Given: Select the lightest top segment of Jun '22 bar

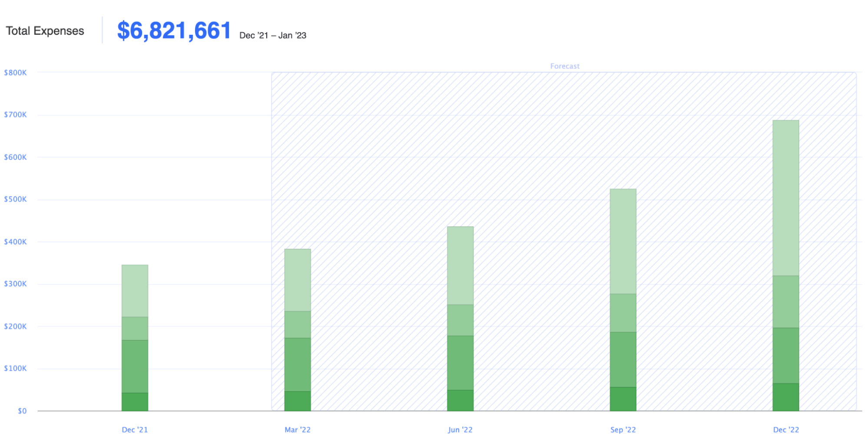Looking at the screenshot, I should point(460,266).
